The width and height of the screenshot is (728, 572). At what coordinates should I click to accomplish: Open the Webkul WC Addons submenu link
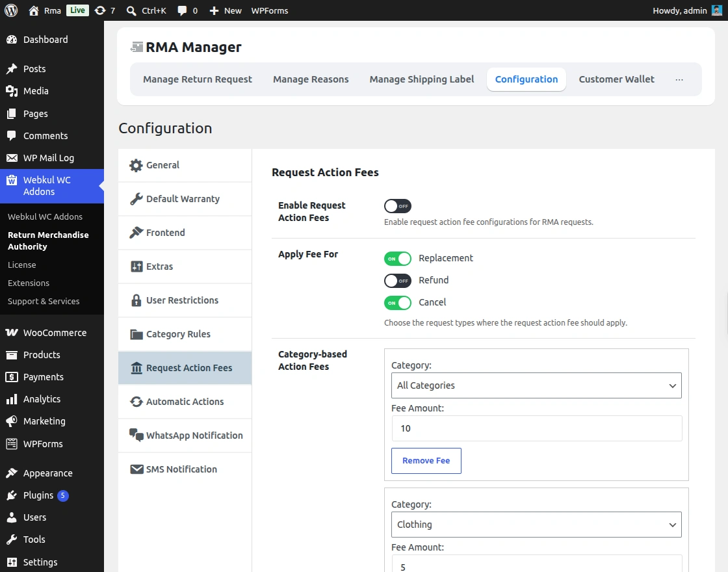pos(45,216)
